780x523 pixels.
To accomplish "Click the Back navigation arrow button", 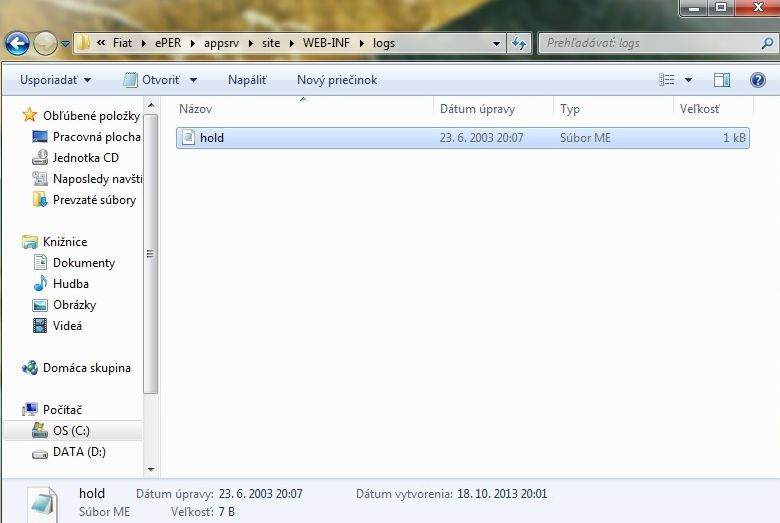I will click(17, 43).
